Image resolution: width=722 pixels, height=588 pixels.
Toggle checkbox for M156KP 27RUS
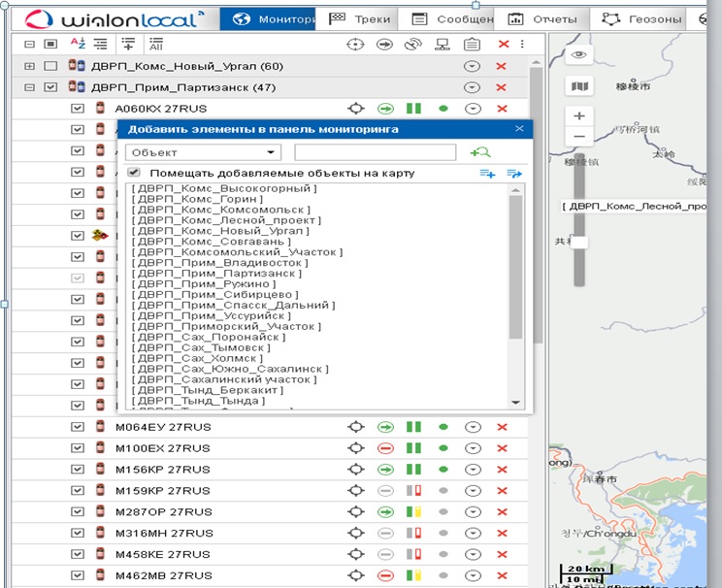(78, 470)
